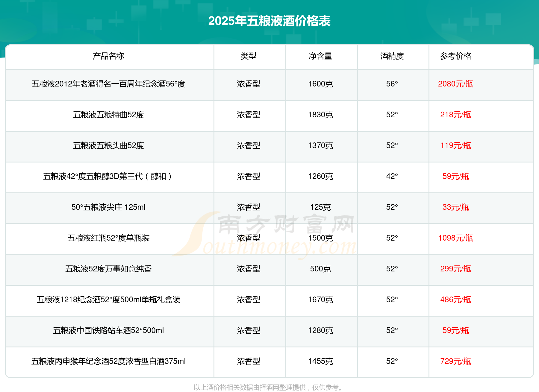The height and width of the screenshot is (392, 539).
Task: Click the 参考价格 column header
Action: (456, 56)
